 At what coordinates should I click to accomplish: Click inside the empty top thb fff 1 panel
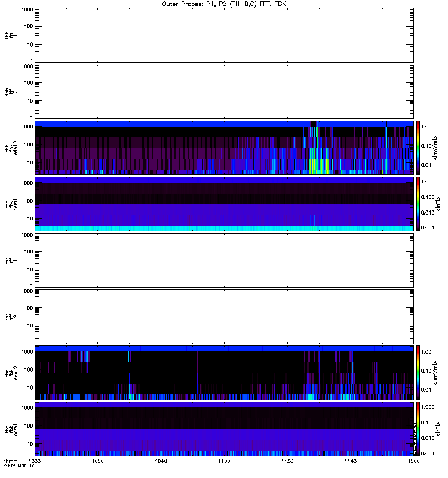coord(224,35)
